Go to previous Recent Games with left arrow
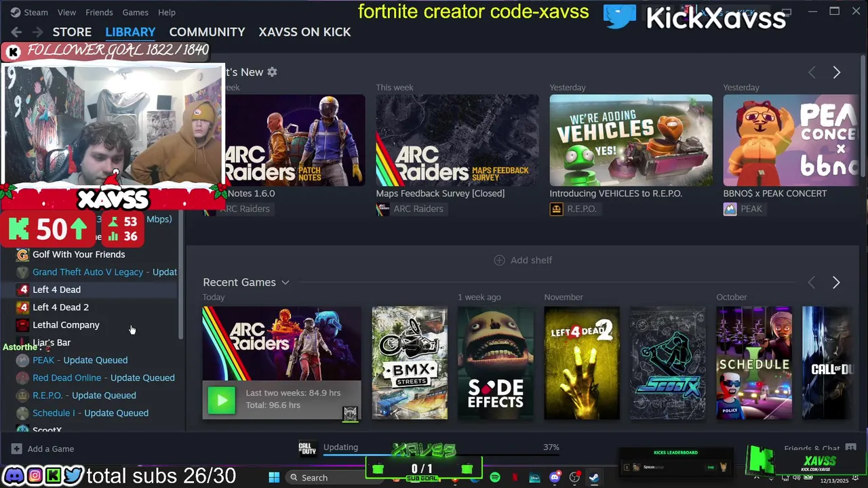The height and width of the screenshot is (488, 868). point(812,283)
